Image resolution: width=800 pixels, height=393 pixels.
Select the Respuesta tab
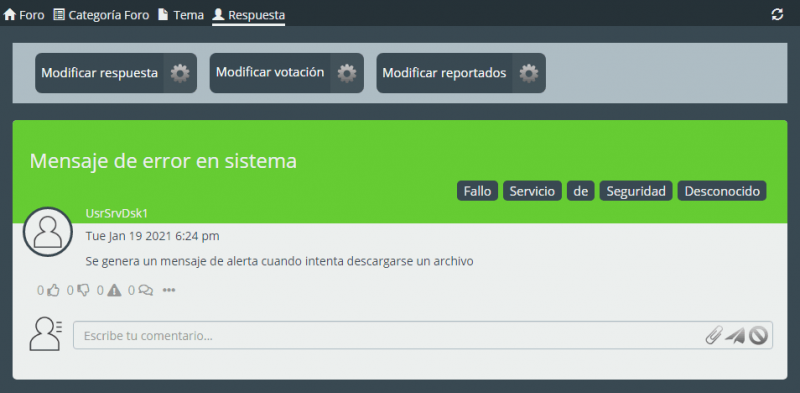[248, 15]
